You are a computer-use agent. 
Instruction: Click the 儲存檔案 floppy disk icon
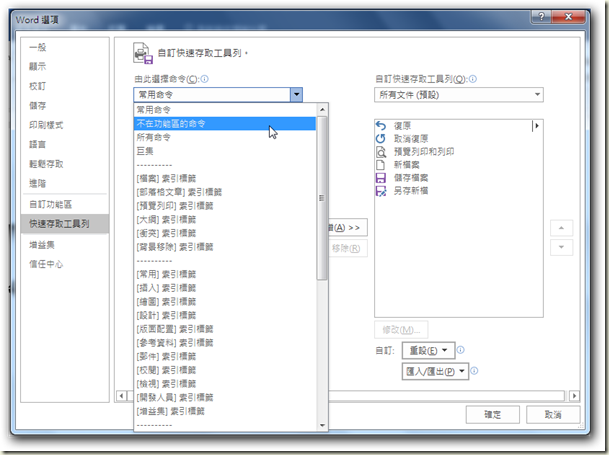381,178
